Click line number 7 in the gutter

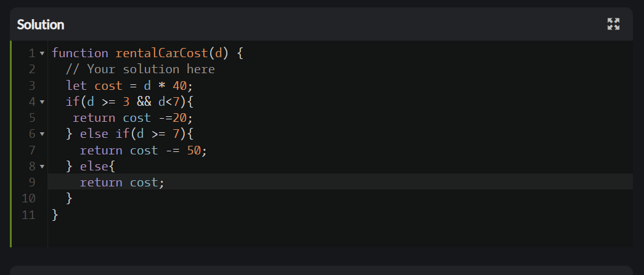(32, 150)
